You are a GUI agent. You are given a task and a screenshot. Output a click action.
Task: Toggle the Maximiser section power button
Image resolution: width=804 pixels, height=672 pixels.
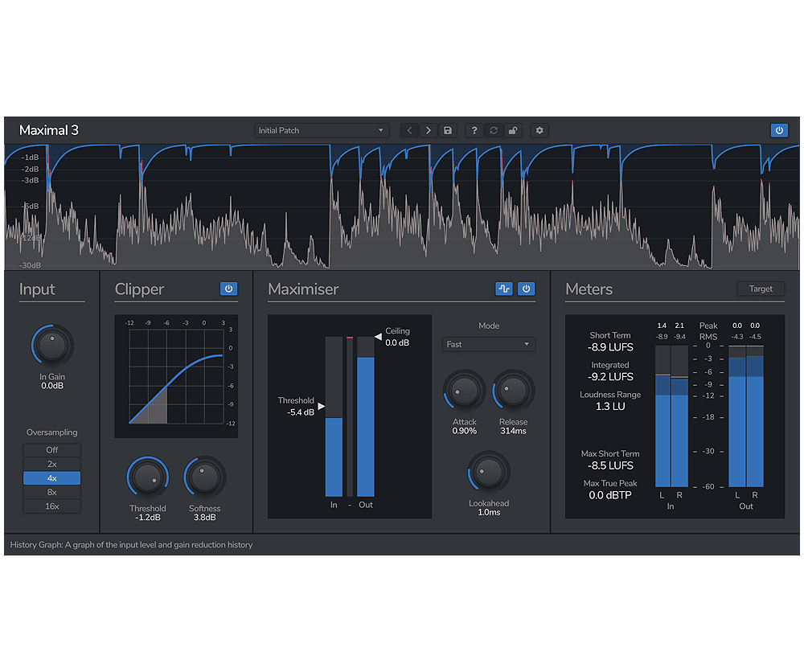[x=526, y=289]
